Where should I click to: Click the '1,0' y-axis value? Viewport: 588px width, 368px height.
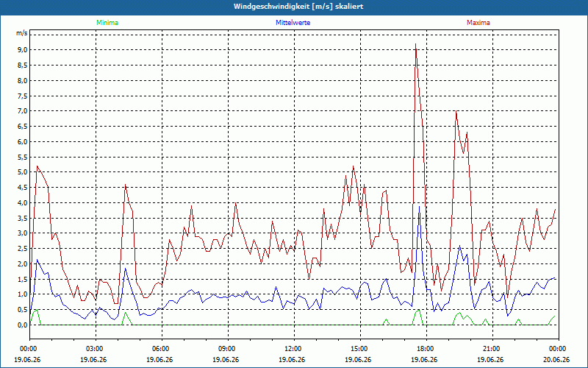pos(23,294)
